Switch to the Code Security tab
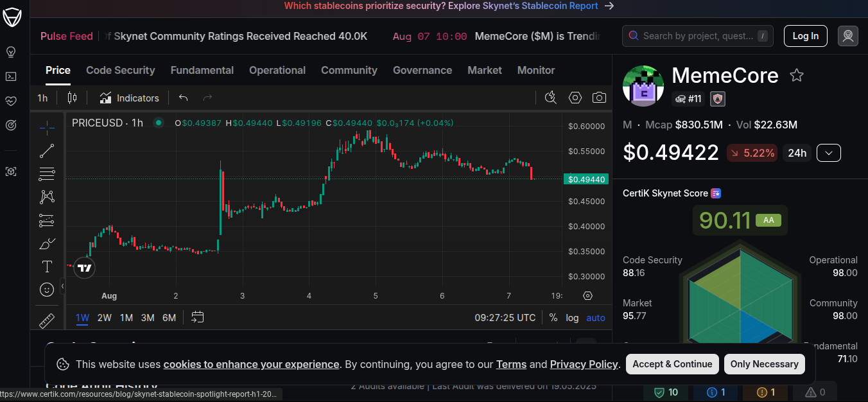868x402 pixels. (121, 70)
